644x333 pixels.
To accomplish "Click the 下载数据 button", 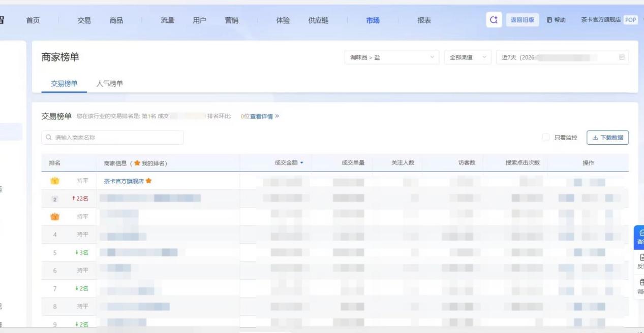I will [607, 138].
